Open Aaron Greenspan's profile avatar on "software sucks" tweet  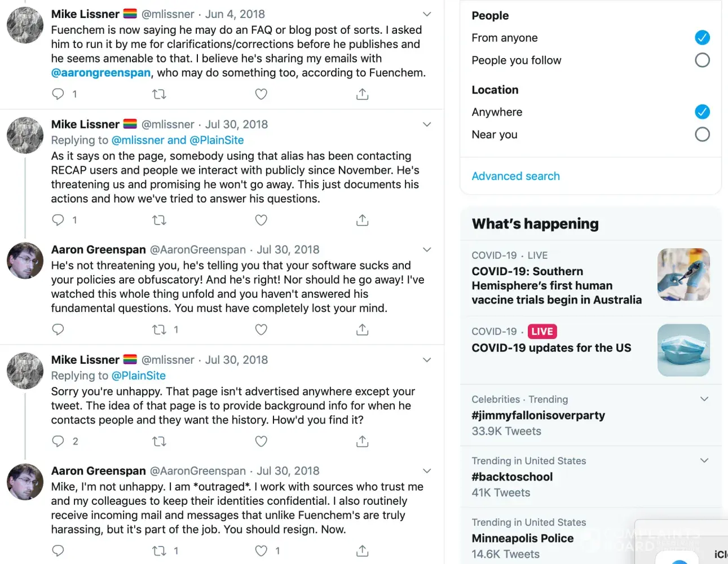[x=25, y=261]
